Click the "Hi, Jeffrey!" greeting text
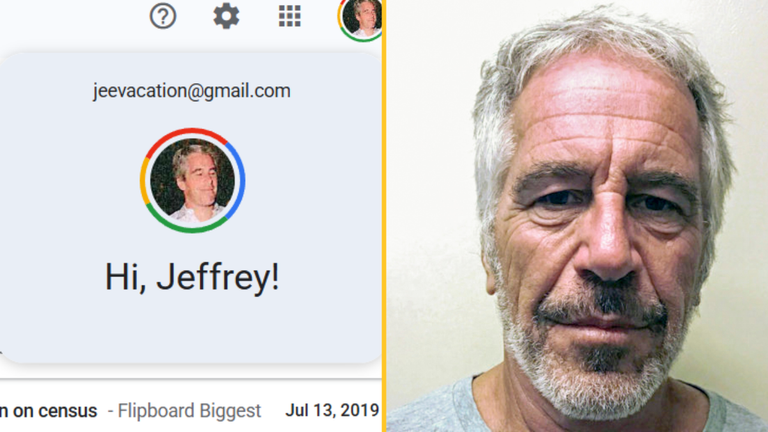Viewport: 768px width, 432px height. pos(192,278)
